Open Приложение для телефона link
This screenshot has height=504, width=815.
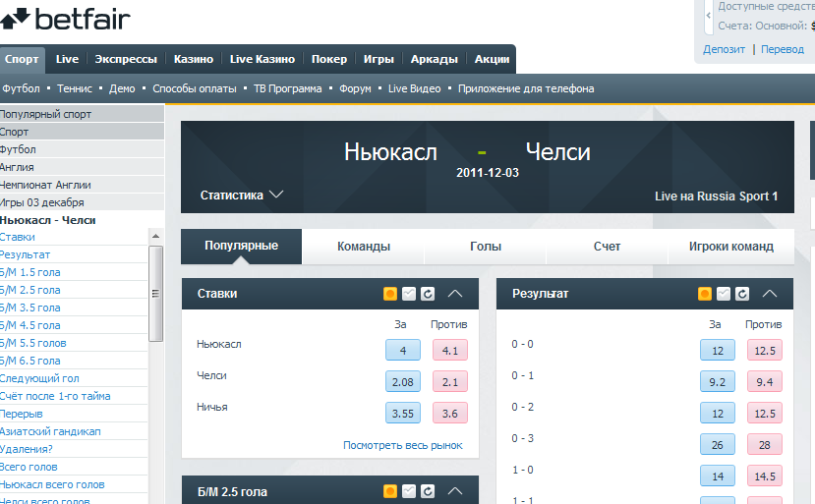526,88
